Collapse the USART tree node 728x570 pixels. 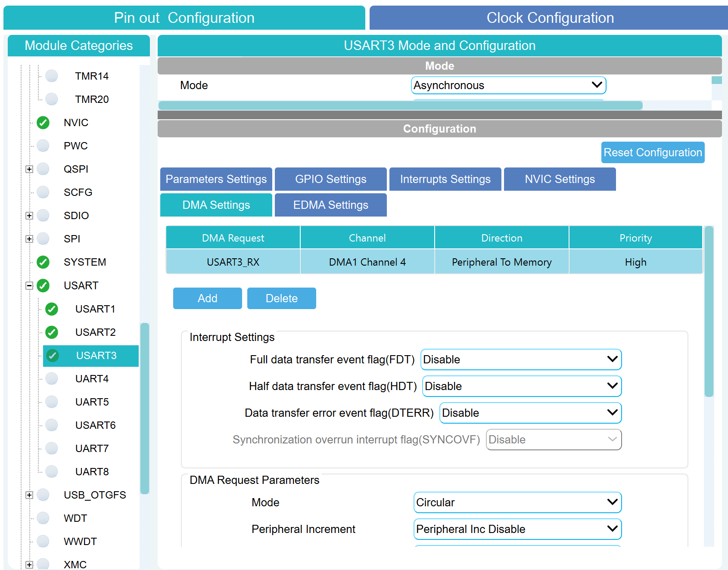pos(29,285)
